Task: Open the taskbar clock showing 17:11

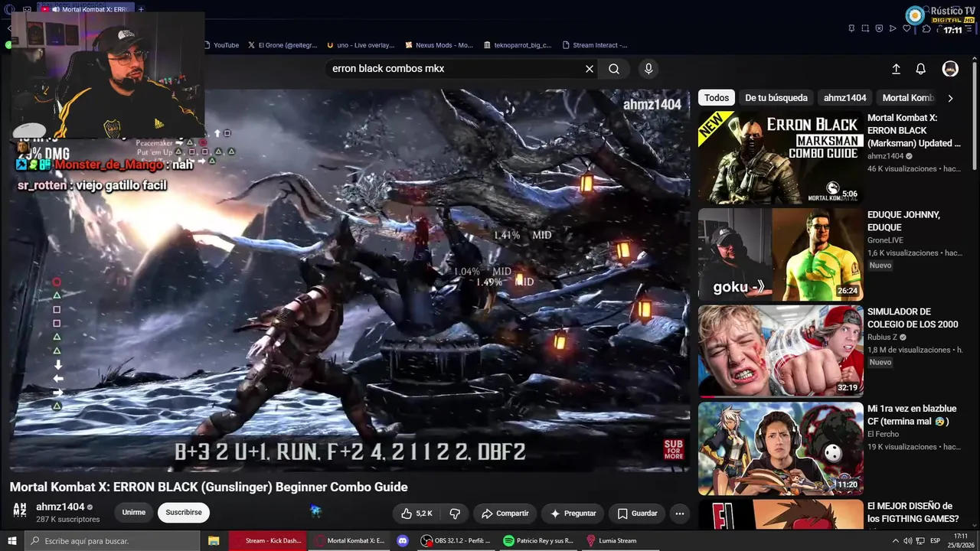Action: [x=960, y=541]
